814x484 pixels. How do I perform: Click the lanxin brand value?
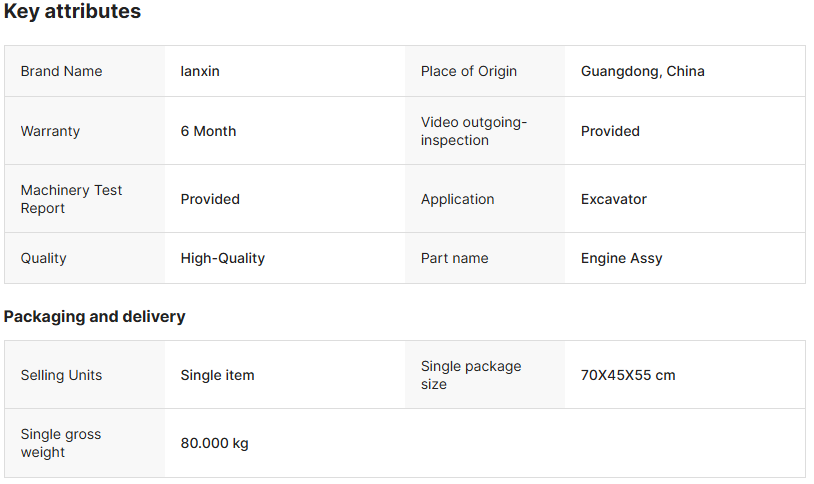coord(200,71)
